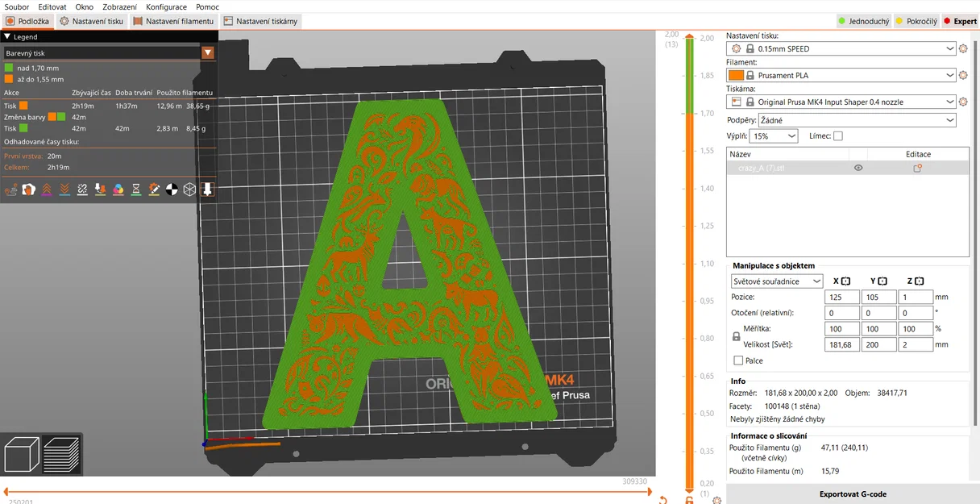Click the X position field showing 125
This screenshot has width=980, height=504.
842,297
